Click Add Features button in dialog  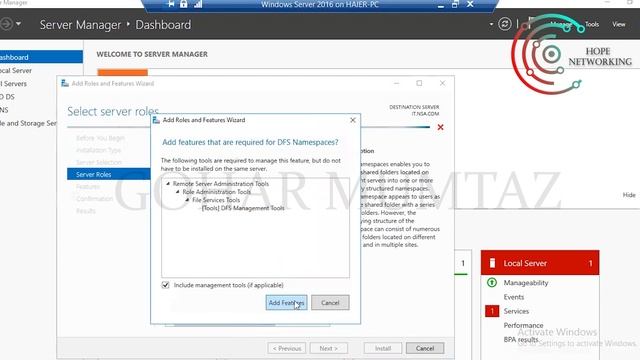coord(286,302)
